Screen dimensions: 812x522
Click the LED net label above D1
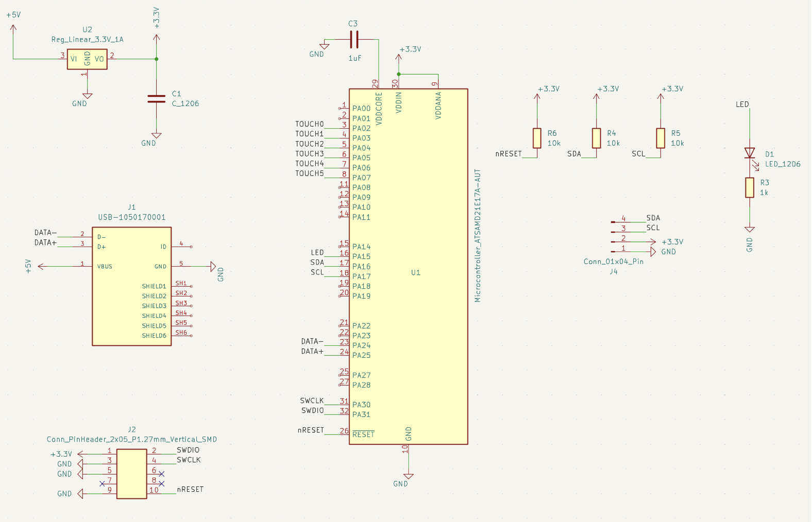point(742,105)
